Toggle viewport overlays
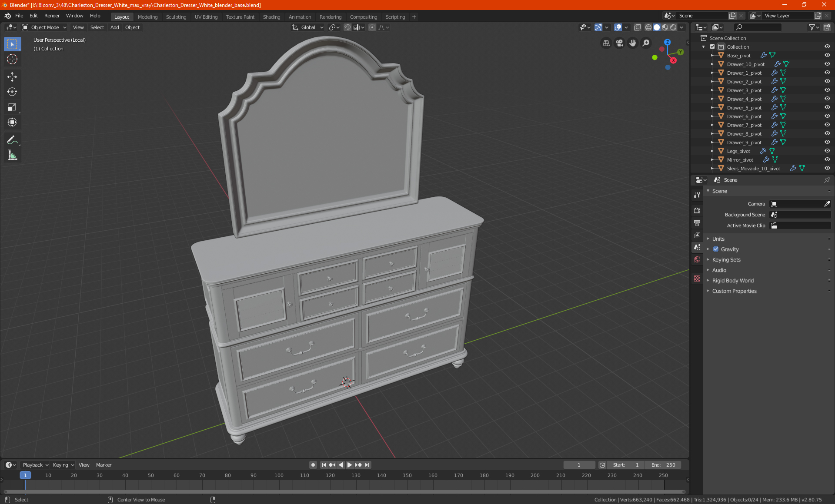Screen dimensions: 835x504 (618, 27)
